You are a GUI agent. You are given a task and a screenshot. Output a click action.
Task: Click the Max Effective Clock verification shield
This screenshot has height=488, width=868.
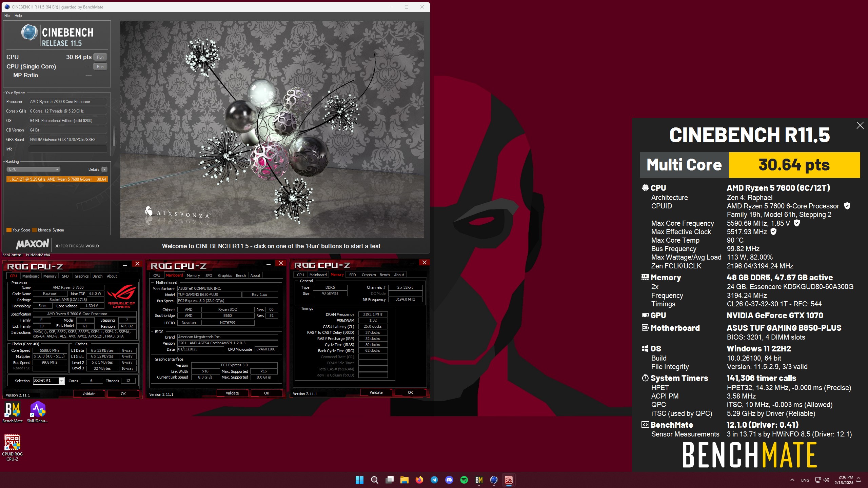(773, 231)
